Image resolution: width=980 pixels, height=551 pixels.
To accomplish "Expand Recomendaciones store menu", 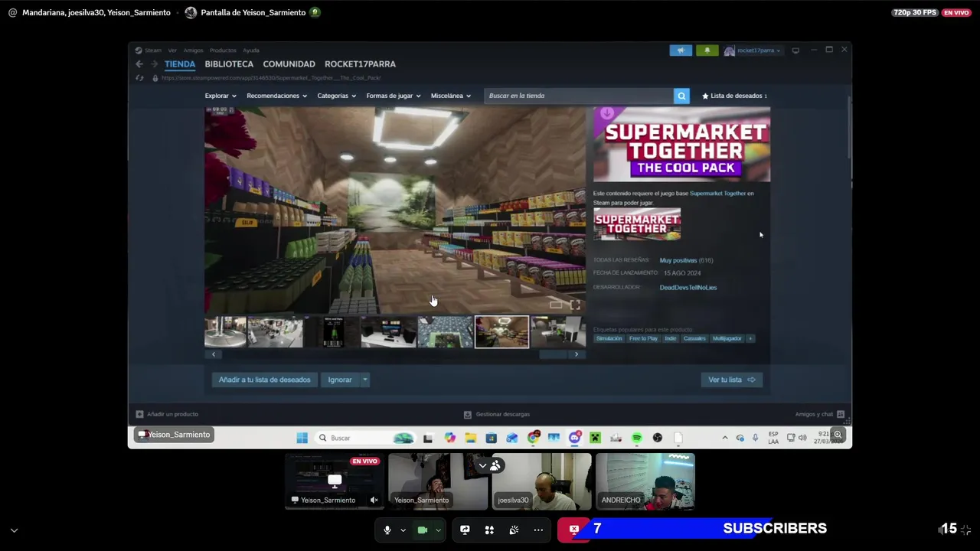I will tap(276, 96).
